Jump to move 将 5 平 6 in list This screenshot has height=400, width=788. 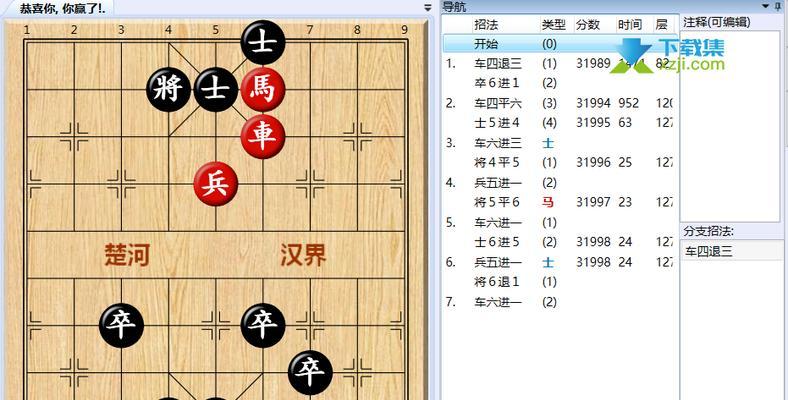click(497, 203)
